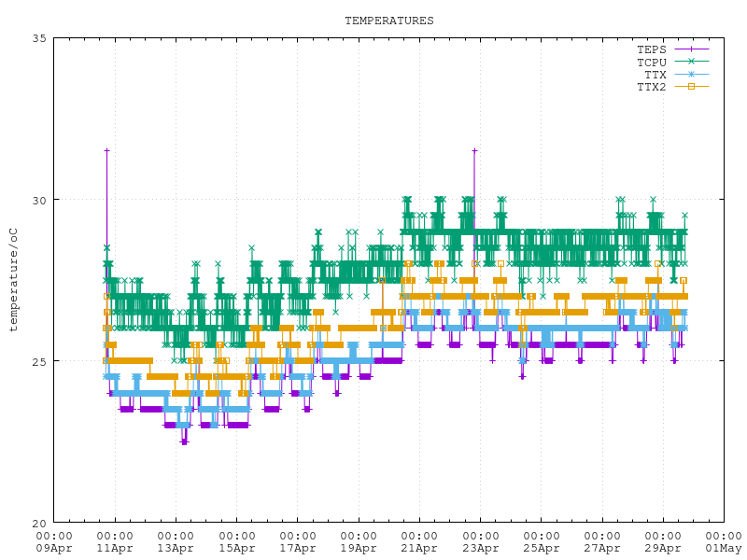
Task: Click the temperature/oC y-axis label
Action: (x=13, y=279)
